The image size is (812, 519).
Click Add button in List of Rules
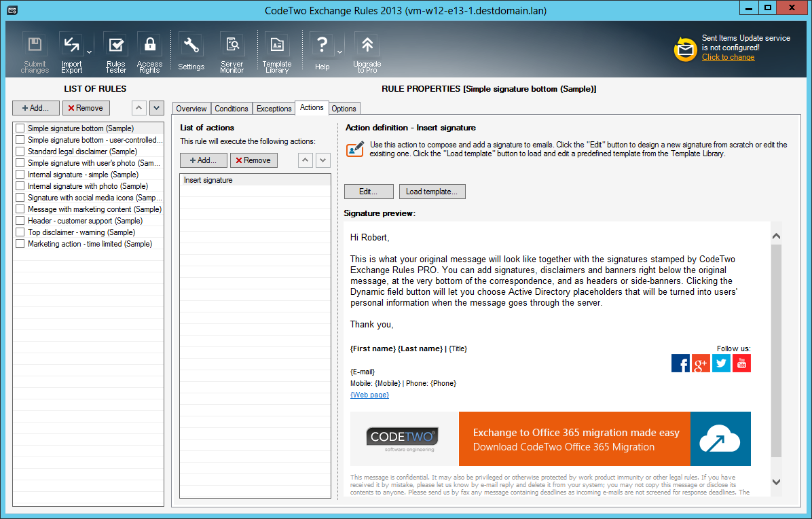click(36, 108)
